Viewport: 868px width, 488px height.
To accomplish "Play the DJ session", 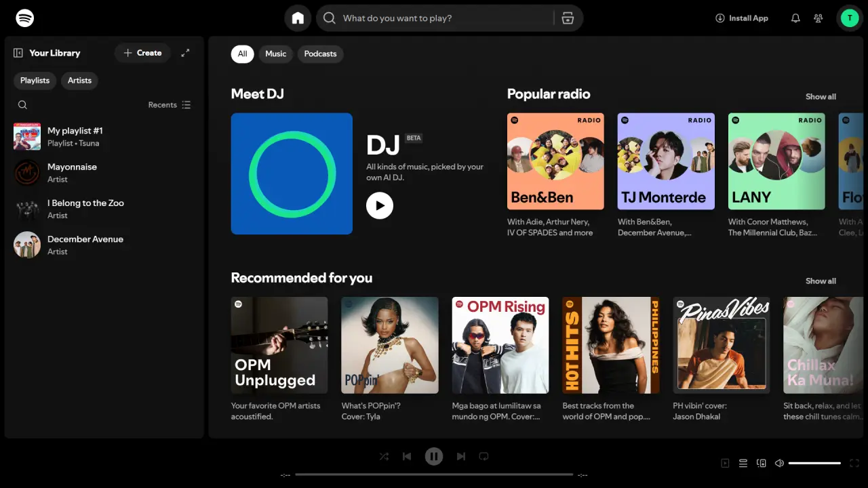I will [380, 205].
